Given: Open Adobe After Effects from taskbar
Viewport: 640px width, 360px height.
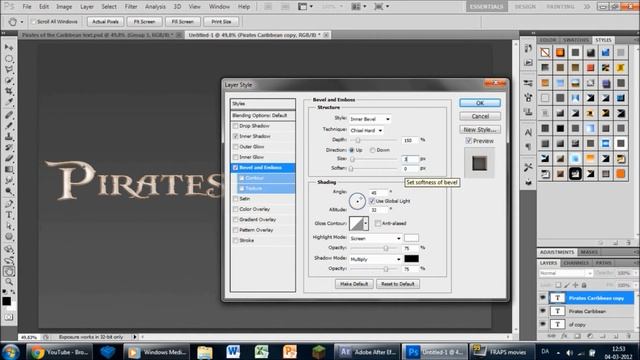Looking at the screenshot, I should pos(367,352).
